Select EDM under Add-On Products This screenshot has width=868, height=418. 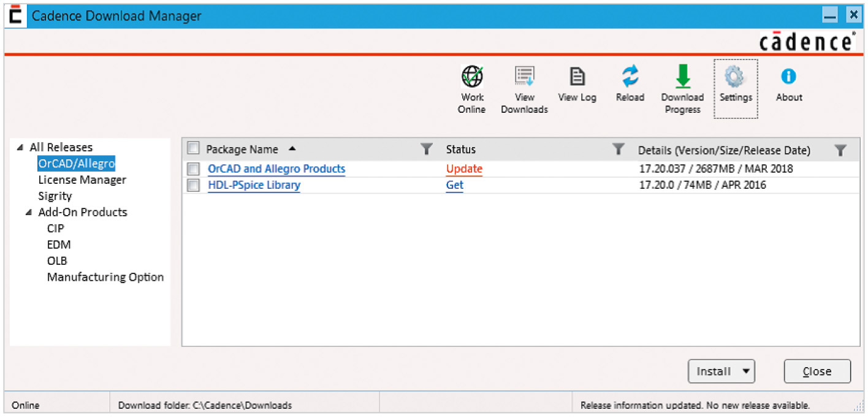pyautogui.click(x=59, y=245)
